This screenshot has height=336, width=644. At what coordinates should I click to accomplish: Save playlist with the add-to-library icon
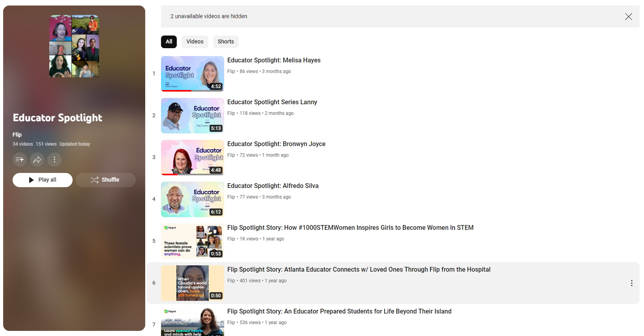(20, 160)
